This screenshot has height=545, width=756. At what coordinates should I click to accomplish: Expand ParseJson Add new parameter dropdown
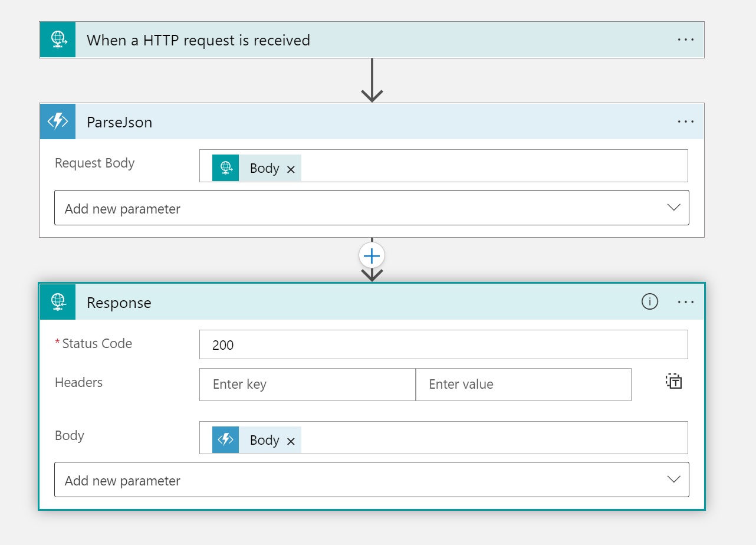click(673, 208)
